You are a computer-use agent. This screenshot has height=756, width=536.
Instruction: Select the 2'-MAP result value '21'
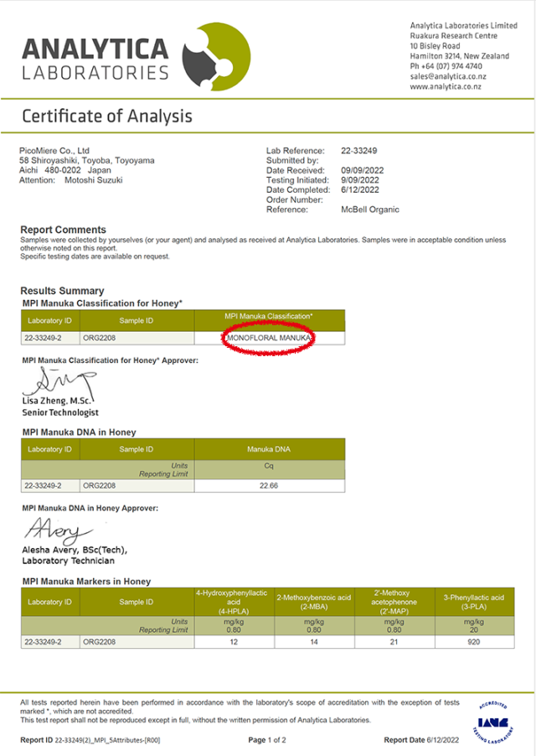click(x=394, y=642)
